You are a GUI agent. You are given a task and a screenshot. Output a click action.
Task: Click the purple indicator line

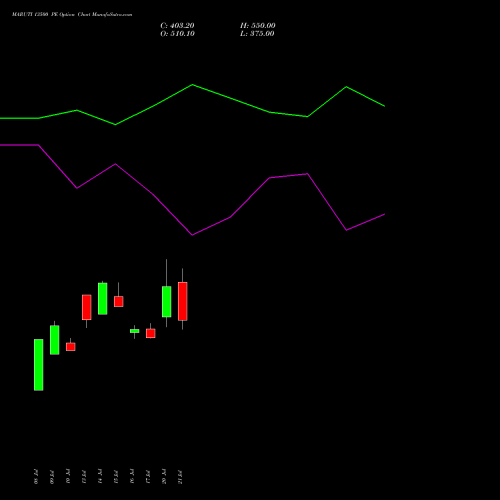click(192, 234)
